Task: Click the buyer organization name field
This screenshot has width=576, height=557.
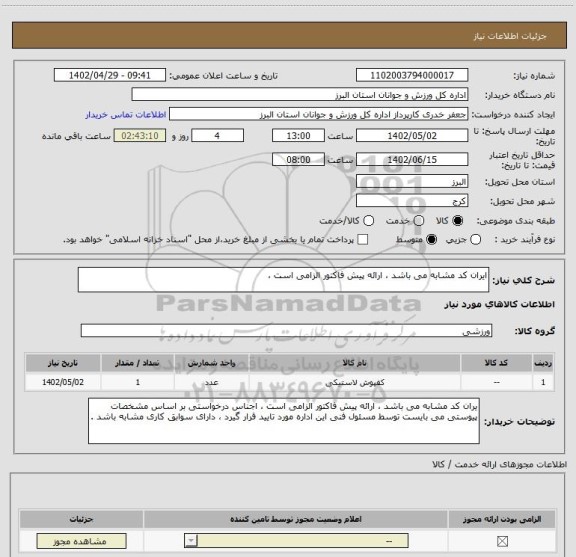Action: click(x=300, y=95)
